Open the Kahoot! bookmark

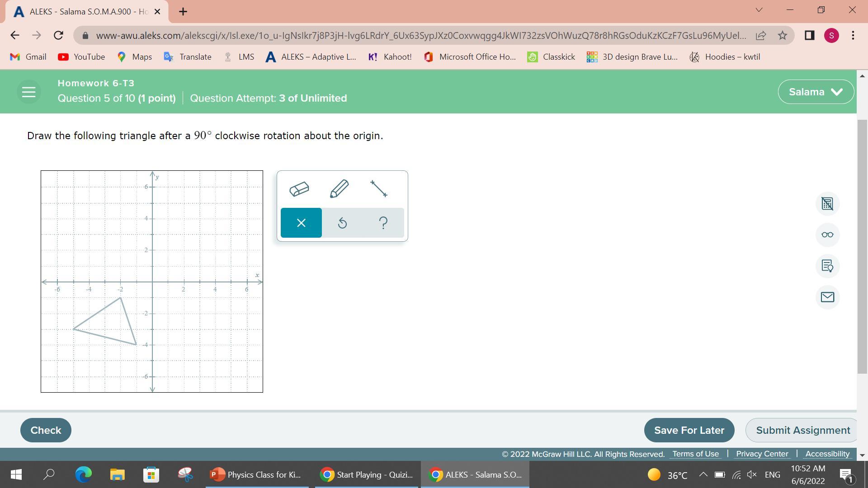tap(390, 57)
